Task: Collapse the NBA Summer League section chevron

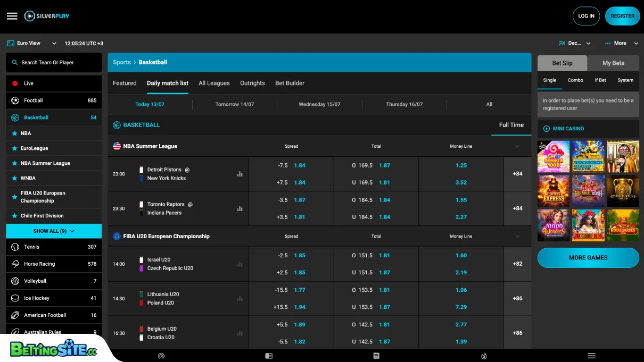Action: (x=517, y=146)
